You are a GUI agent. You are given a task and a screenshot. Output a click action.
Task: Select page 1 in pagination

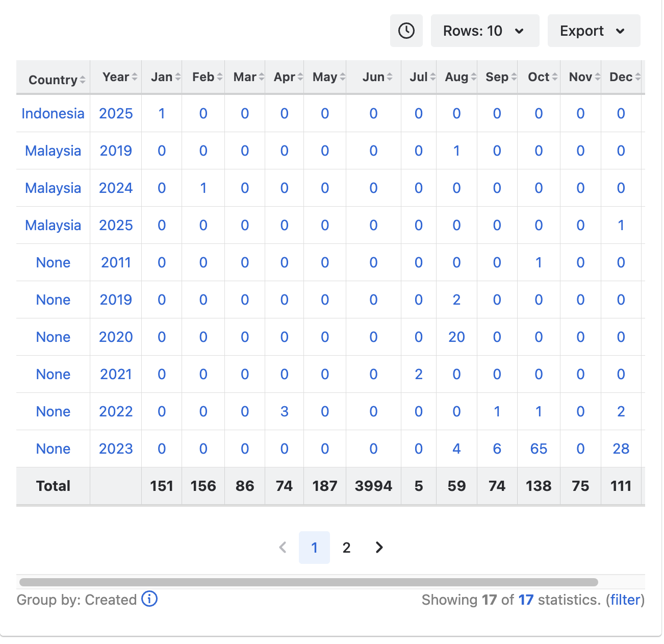[x=314, y=547]
